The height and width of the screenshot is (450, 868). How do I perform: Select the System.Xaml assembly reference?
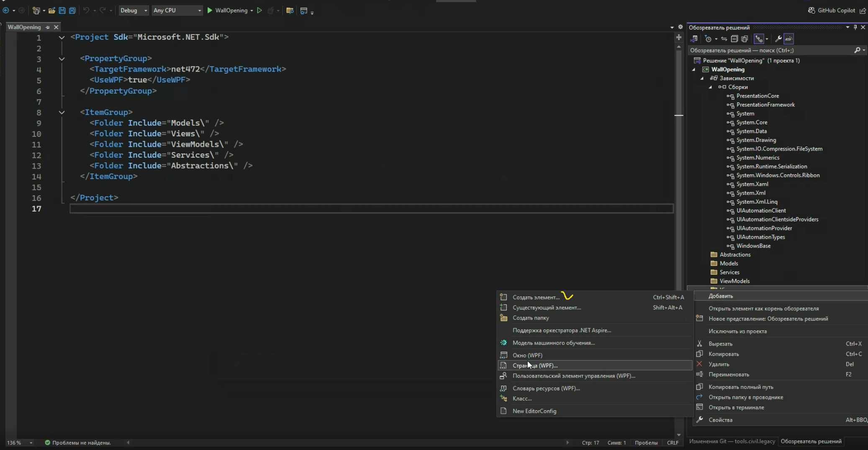click(752, 184)
